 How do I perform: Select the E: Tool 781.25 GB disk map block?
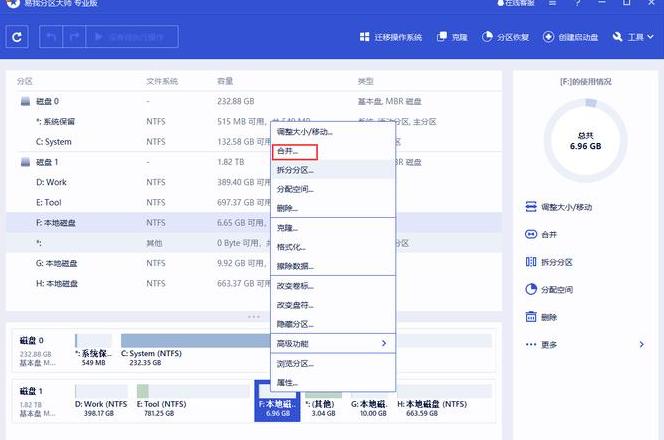(193, 401)
